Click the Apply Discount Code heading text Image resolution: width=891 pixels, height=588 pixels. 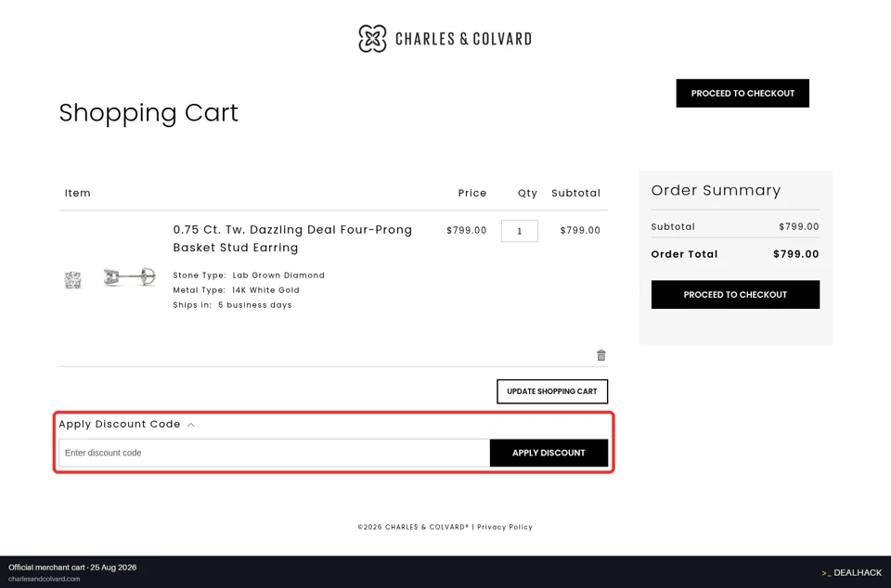(x=120, y=424)
